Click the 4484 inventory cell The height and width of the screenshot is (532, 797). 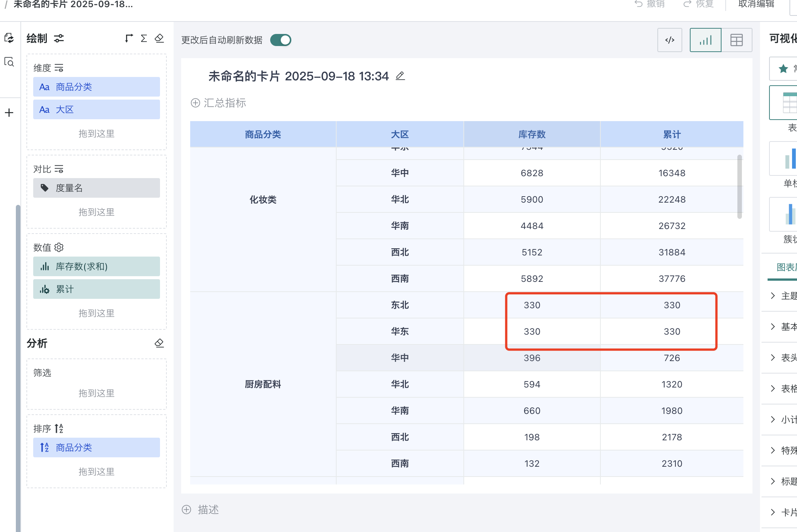tap(532, 226)
